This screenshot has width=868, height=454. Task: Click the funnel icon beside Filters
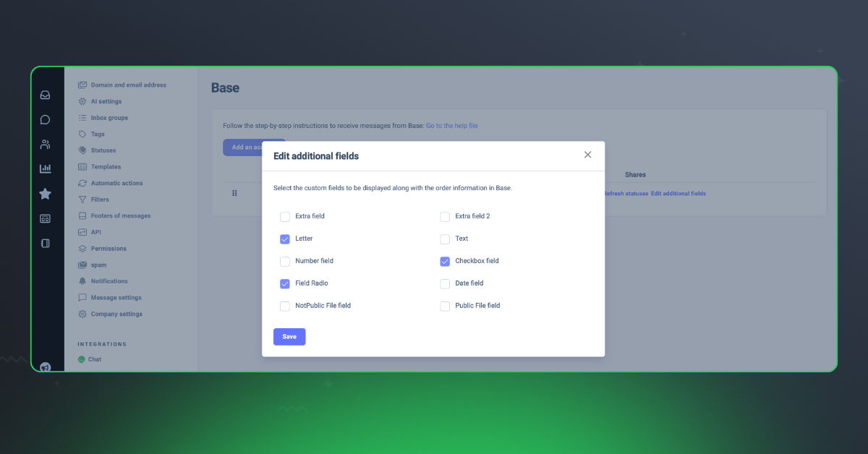(82, 200)
